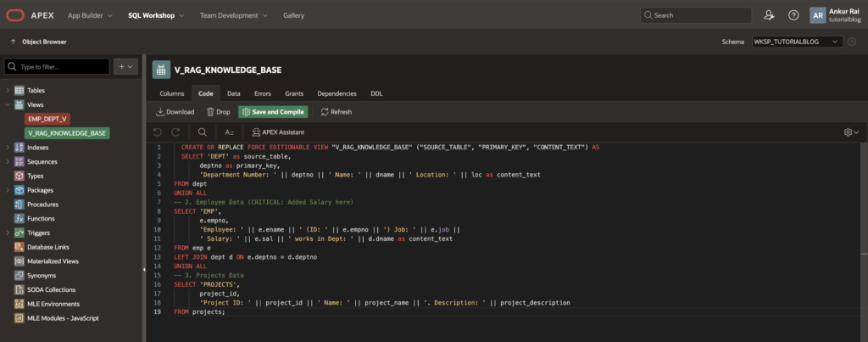Click Save and Compile button
868x342 pixels.
[x=273, y=111]
